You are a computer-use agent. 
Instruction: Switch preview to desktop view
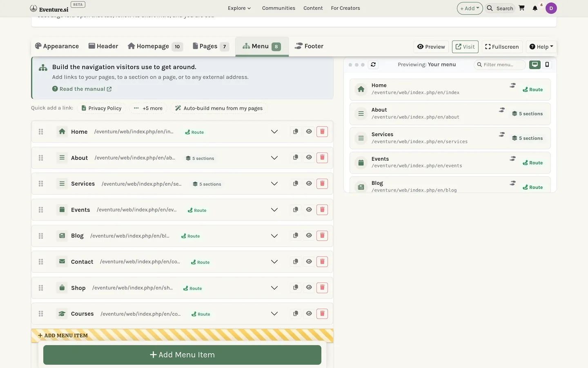(535, 65)
